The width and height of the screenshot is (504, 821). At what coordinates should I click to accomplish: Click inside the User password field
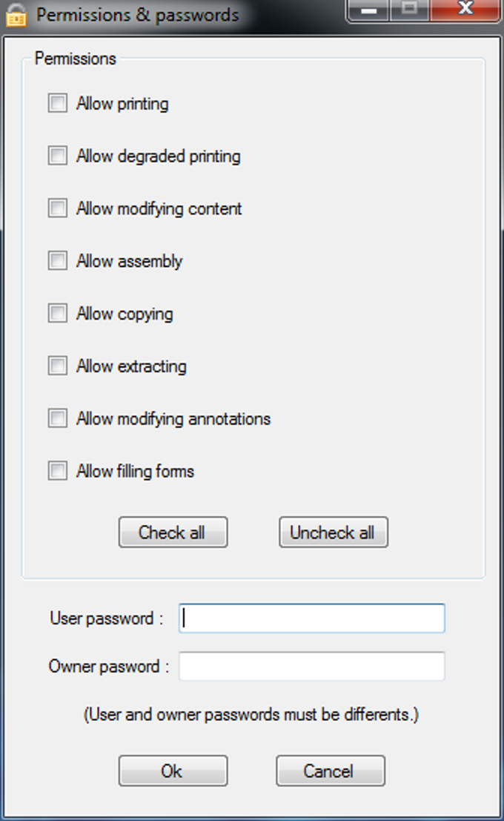pyautogui.click(x=310, y=617)
